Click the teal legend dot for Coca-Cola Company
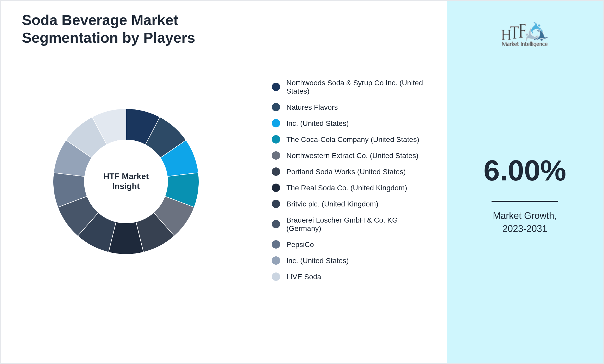Image resolution: width=604 pixels, height=364 pixels. click(x=276, y=139)
